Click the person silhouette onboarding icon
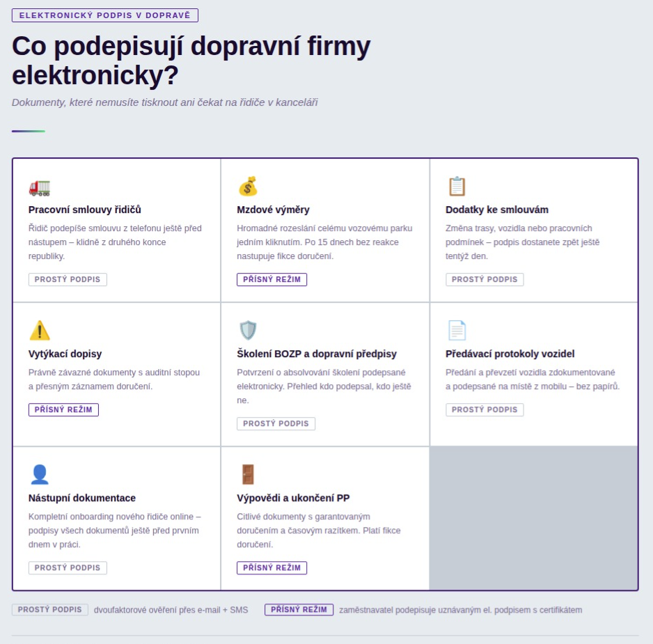This screenshot has height=644, width=653. click(x=40, y=475)
